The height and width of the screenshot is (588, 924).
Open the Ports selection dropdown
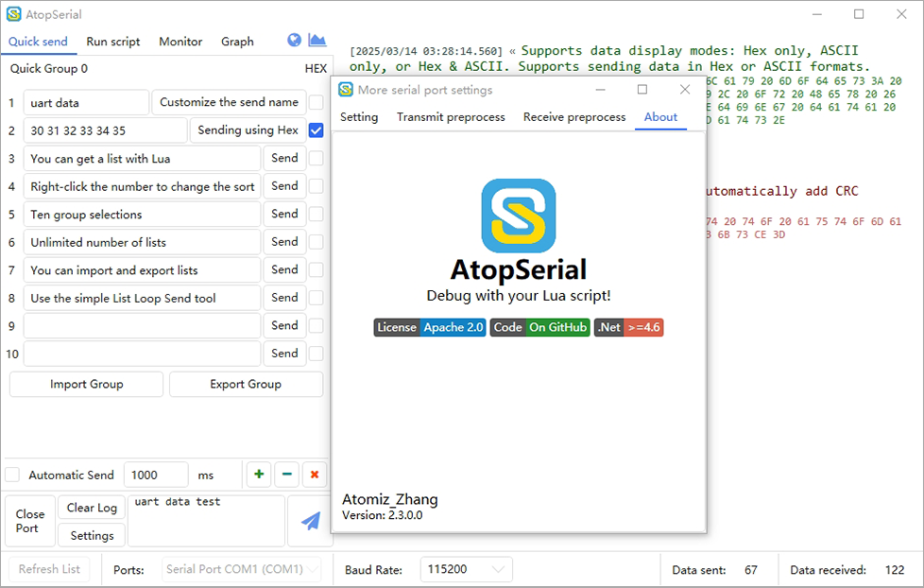[x=242, y=569]
